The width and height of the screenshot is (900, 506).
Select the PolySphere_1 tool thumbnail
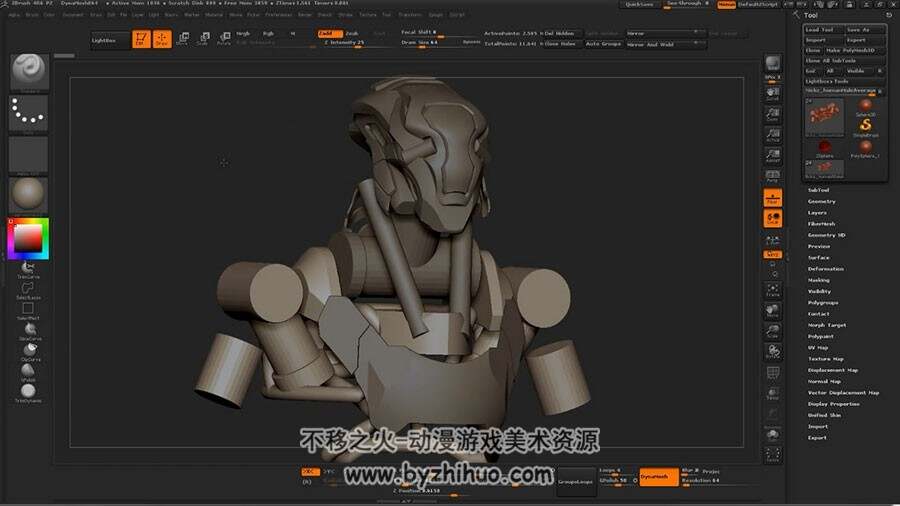pos(866,149)
